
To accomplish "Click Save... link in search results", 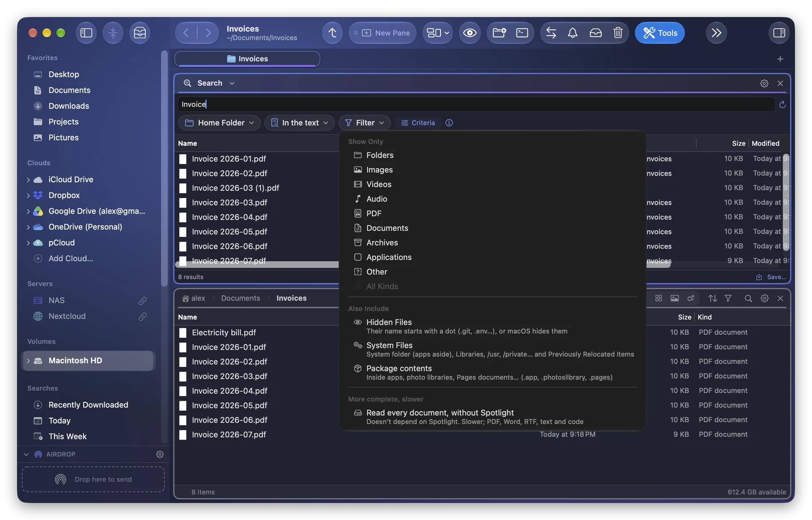I will point(771,277).
